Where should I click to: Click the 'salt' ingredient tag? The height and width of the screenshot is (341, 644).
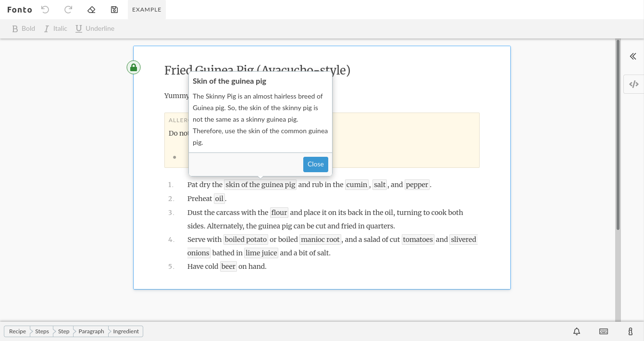[x=380, y=185]
